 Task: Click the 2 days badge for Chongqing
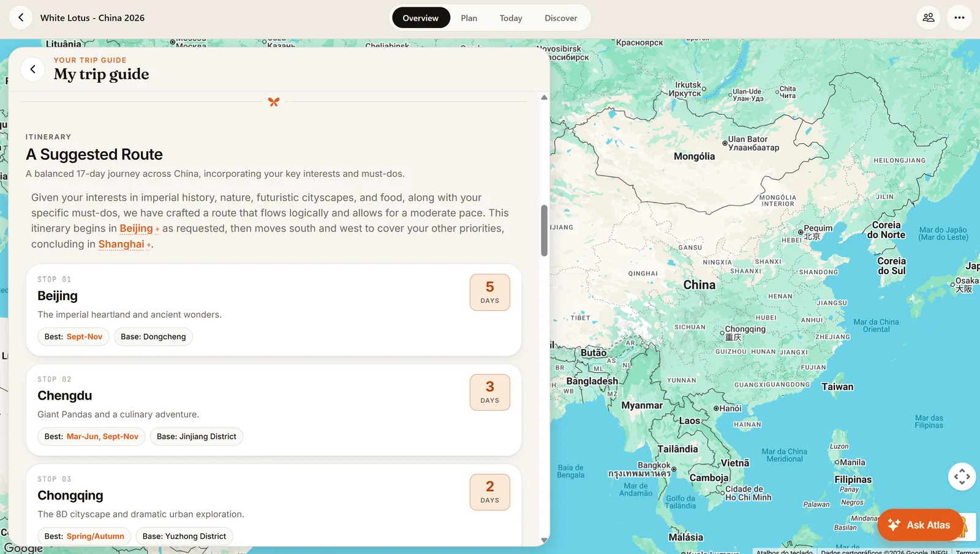[x=490, y=492]
